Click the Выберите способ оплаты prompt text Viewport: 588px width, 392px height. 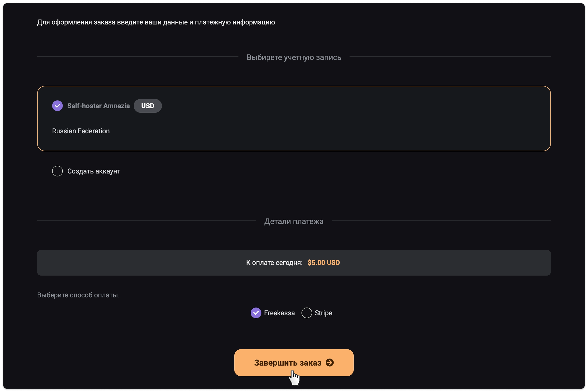pos(78,295)
